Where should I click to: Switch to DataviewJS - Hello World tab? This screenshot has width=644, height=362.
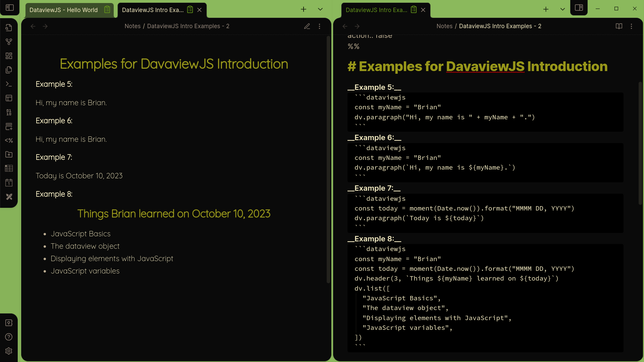64,10
